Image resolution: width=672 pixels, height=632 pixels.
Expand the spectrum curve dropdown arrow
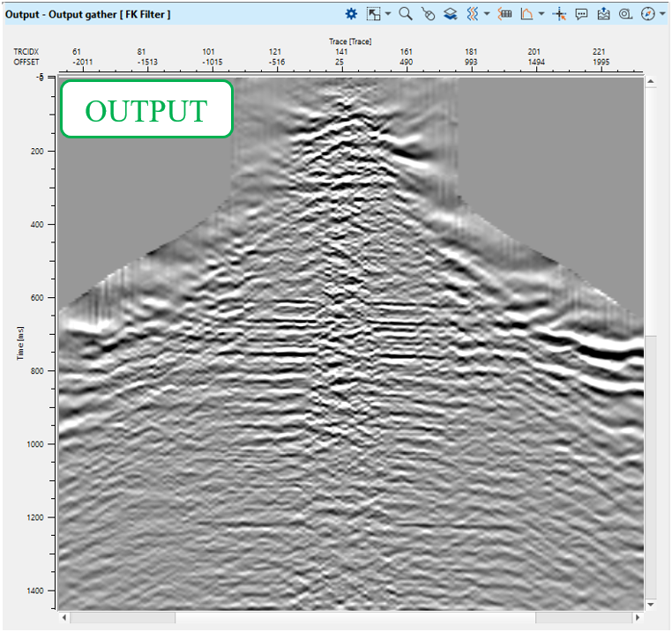pyautogui.click(x=541, y=14)
